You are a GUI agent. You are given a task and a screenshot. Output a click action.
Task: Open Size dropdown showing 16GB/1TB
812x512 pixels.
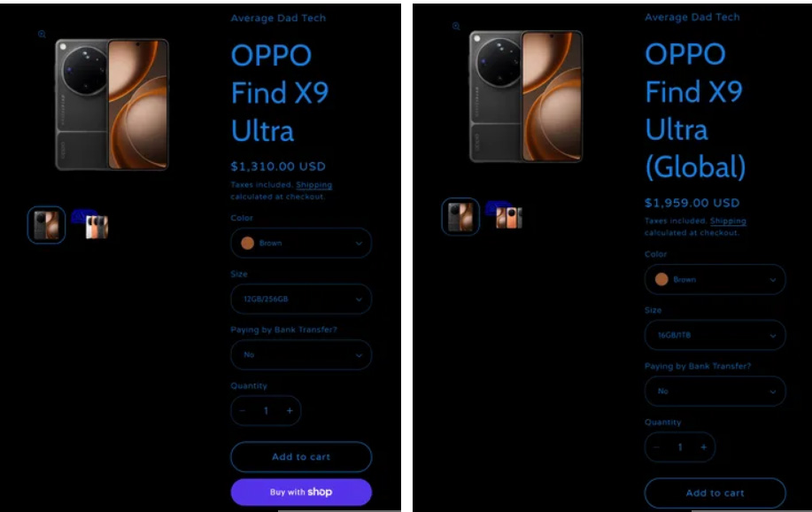[x=715, y=336]
